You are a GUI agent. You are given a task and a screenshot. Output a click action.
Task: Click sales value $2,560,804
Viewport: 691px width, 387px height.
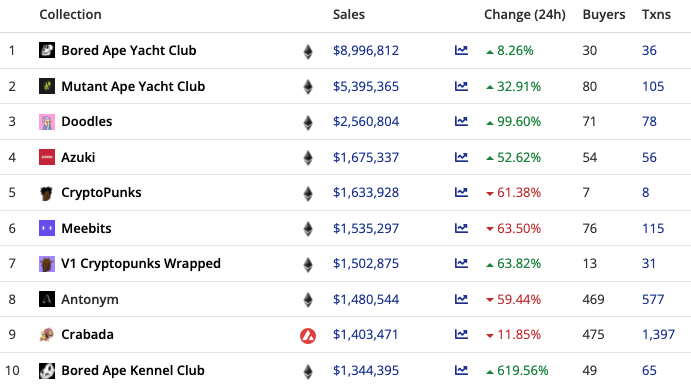coord(366,121)
